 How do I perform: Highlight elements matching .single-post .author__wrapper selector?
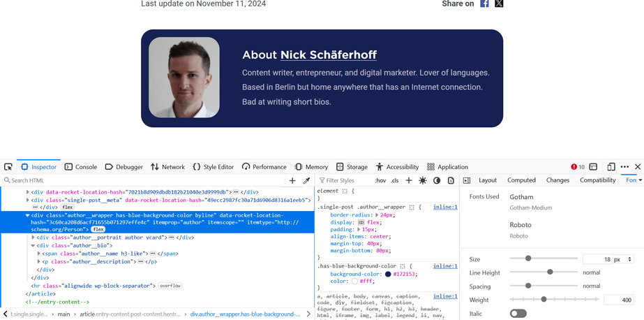(412, 208)
